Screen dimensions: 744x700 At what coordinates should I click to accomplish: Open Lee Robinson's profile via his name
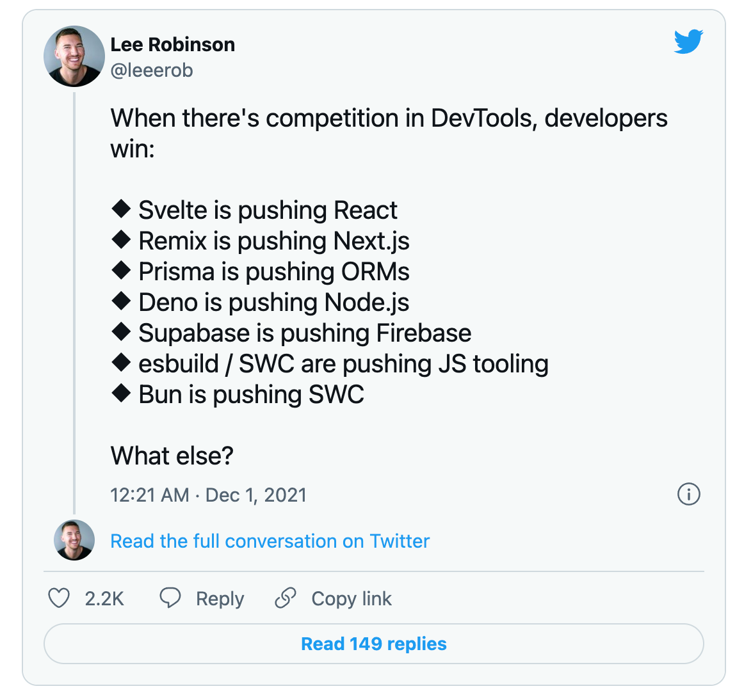click(x=174, y=44)
